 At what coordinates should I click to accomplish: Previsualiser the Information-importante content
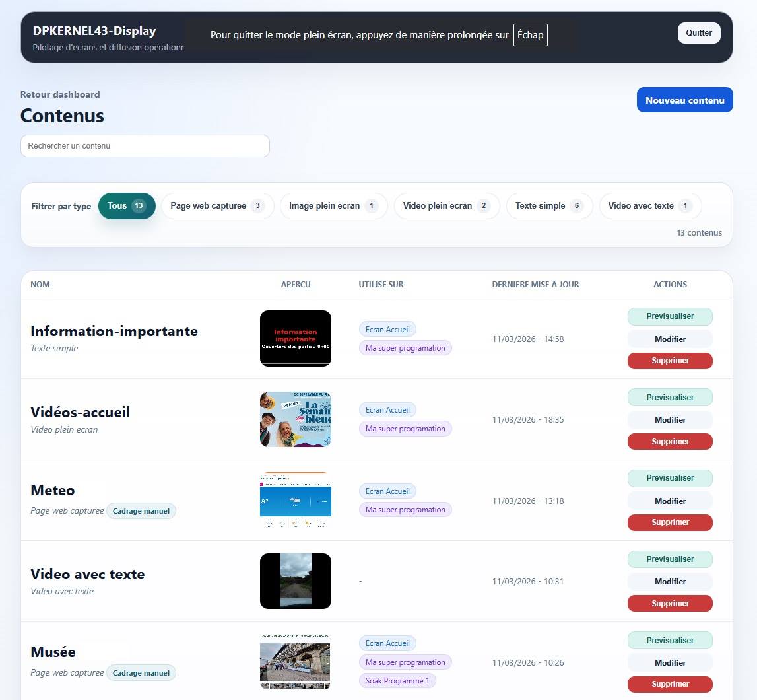670,316
